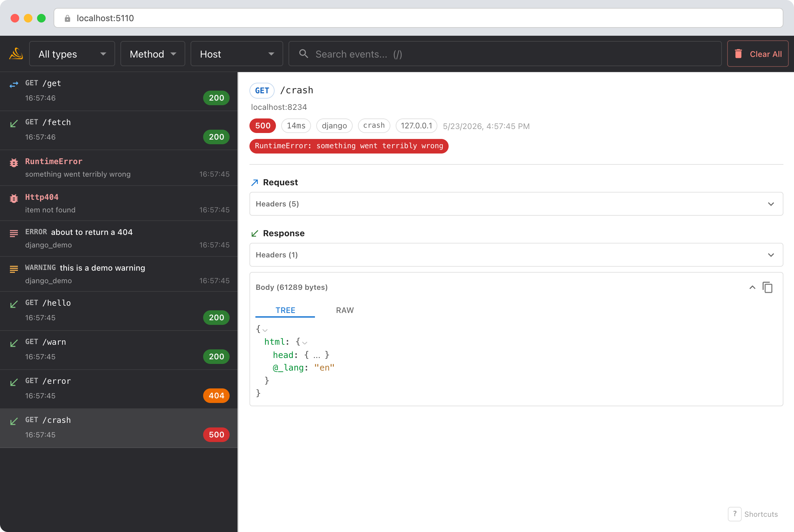Select the WARNING this is a demo warning log
This screenshot has width=794, height=532.
[119, 274]
